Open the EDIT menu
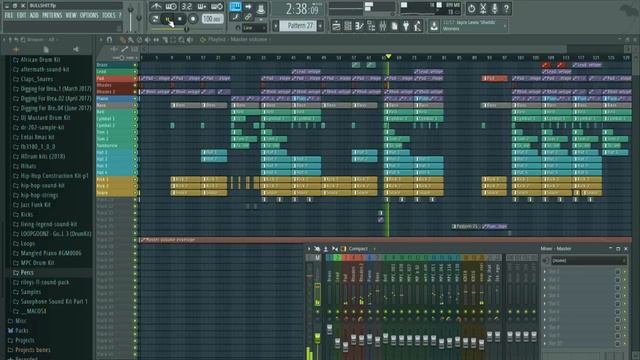This screenshot has width=640, height=360. [x=22, y=15]
